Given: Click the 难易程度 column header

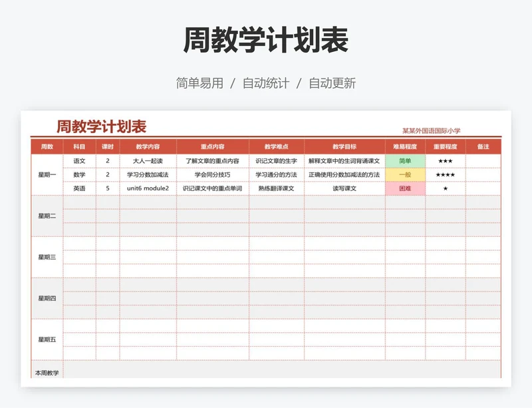Looking at the screenshot, I should [x=405, y=146].
